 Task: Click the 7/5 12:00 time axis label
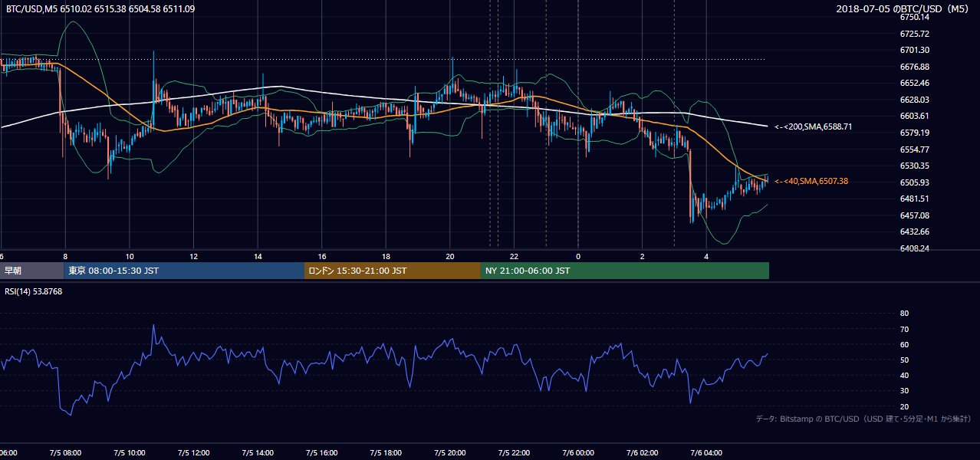point(193,453)
